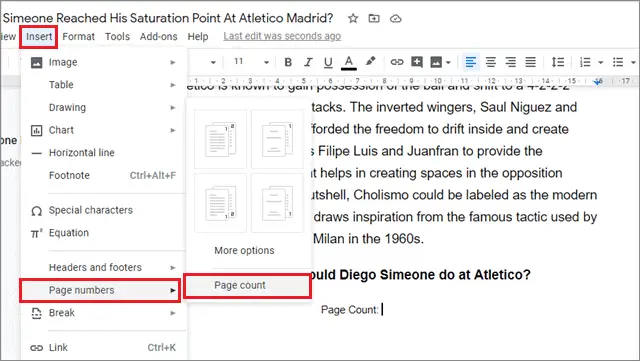
Task: Insert a Horizontal line
Action: tap(104, 153)
